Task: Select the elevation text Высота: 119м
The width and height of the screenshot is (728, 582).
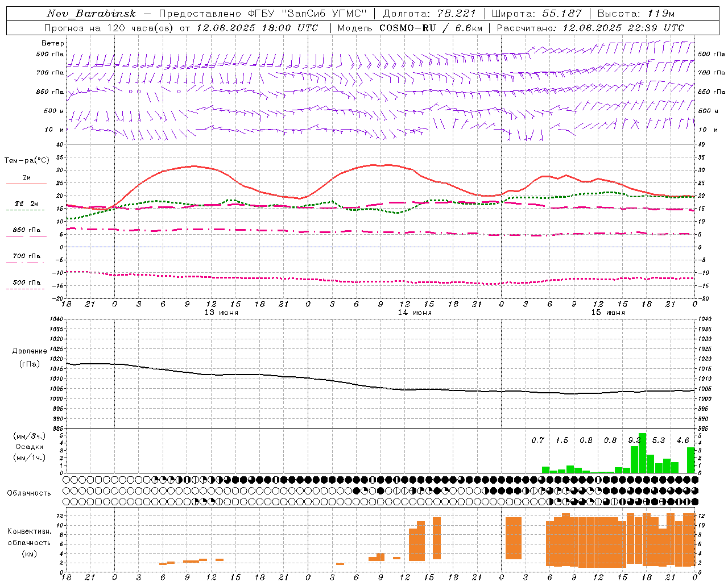Action: pyautogui.click(x=636, y=14)
